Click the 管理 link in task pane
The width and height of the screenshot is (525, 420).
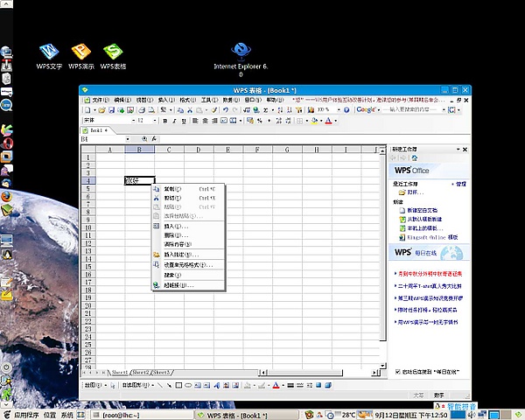(461, 184)
